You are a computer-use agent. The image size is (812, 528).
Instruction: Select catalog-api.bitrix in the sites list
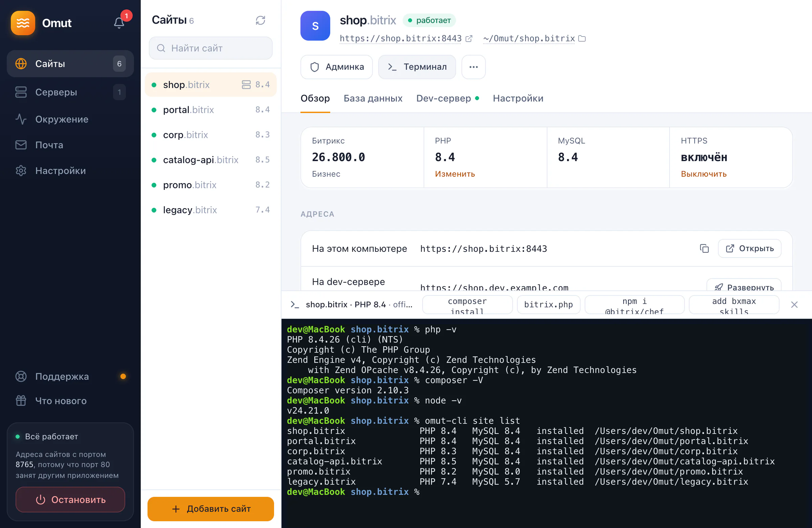pos(210,160)
